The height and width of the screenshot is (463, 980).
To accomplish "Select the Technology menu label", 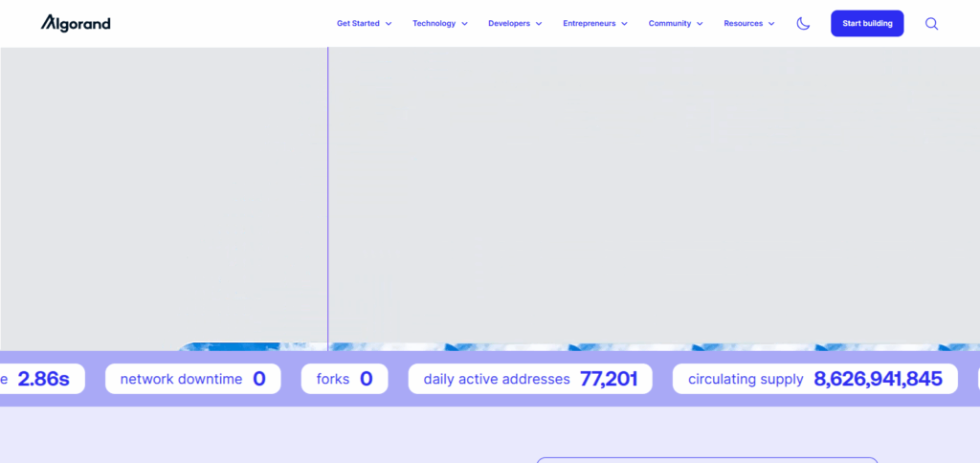I will pos(434,23).
